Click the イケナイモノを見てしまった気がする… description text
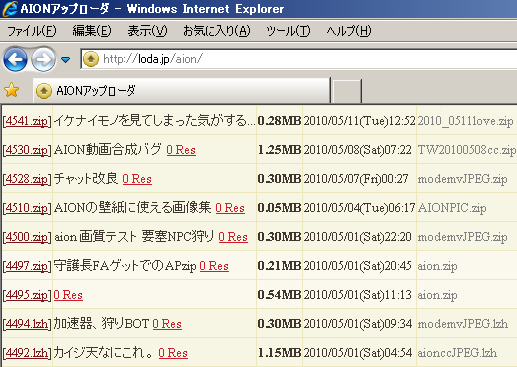 [155, 121]
